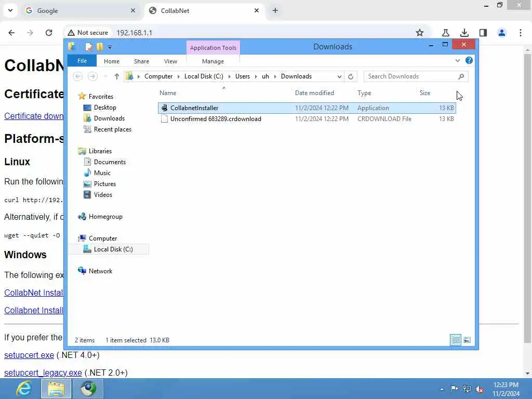Open recent locations dropdown arrow
The height and width of the screenshot is (399, 532).
pyautogui.click(x=105, y=76)
